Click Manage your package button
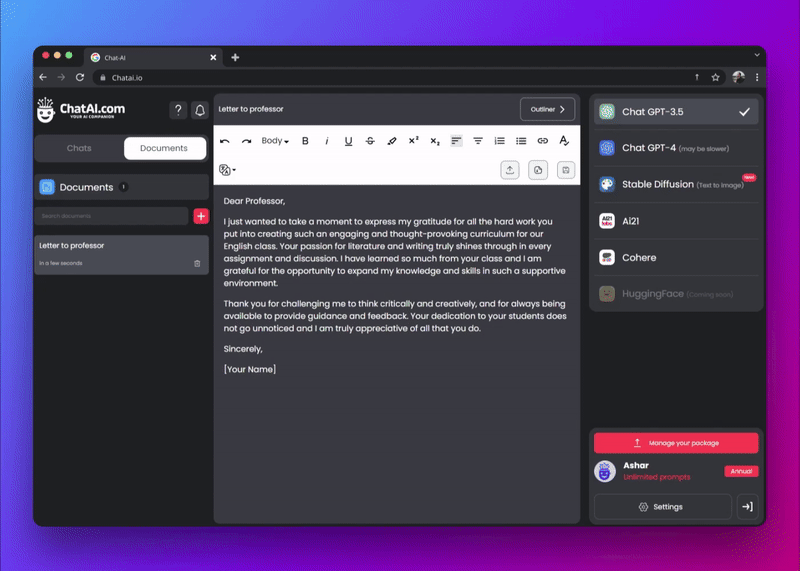This screenshot has height=571, width=800. tap(676, 443)
